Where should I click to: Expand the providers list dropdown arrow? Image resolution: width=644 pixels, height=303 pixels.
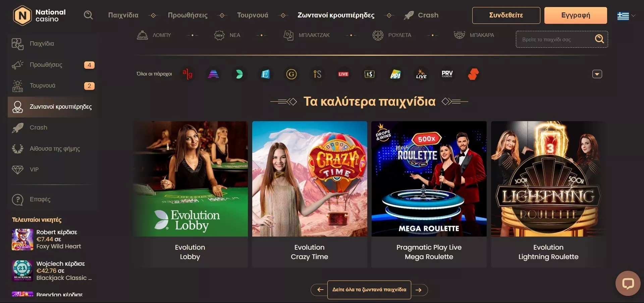point(597,74)
